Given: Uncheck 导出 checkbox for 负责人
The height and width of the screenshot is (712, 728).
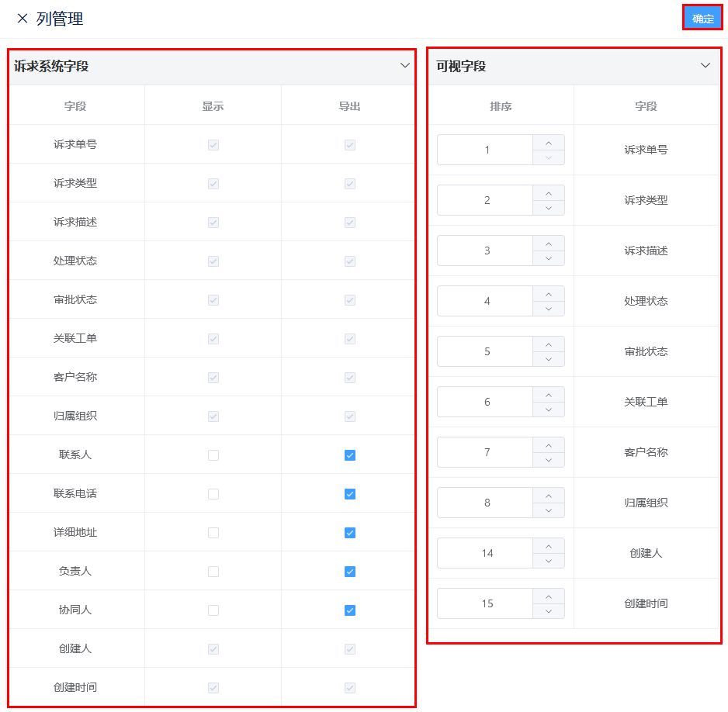Looking at the screenshot, I should (x=350, y=572).
